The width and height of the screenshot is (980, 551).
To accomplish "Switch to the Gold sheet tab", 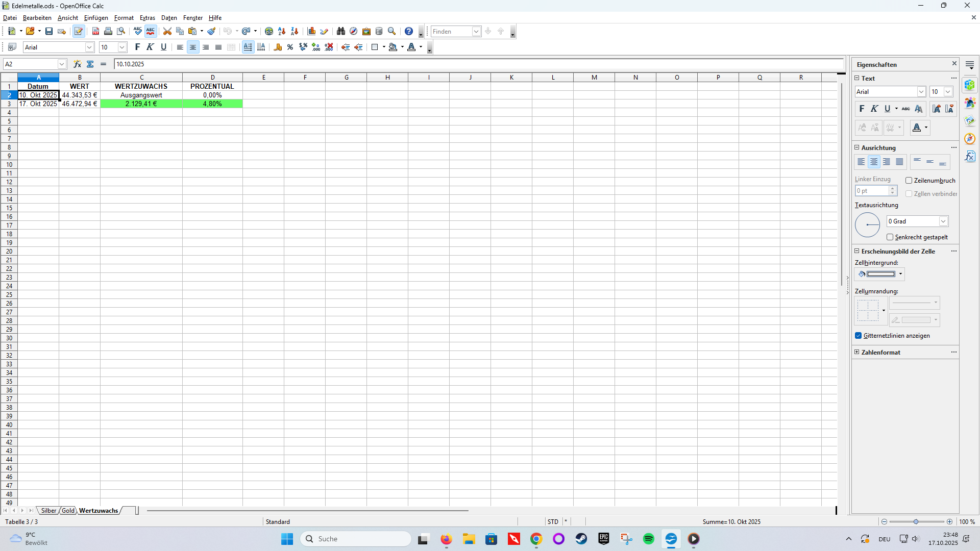I will (x=68, y=511).
